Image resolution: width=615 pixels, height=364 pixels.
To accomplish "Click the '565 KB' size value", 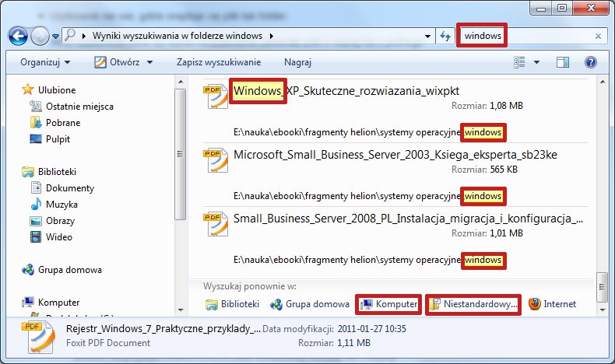I will click(x=504, y=170).
